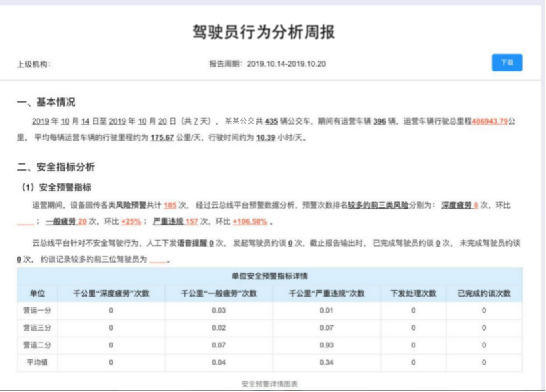Click the 一、基本情况 section heading
546x392 pixels.
[46, 102]
